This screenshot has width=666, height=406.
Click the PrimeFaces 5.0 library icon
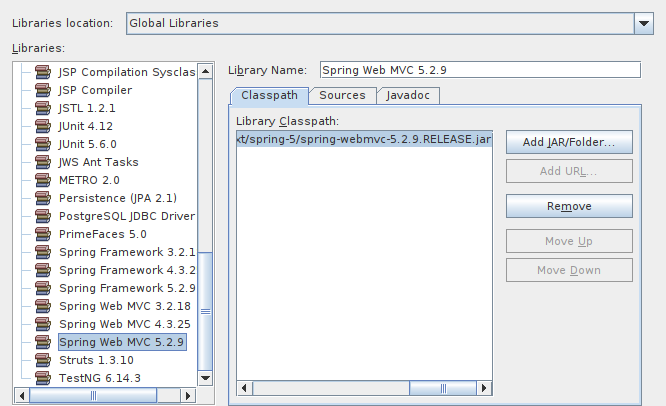pyautogui.click(x=43, y=234)
